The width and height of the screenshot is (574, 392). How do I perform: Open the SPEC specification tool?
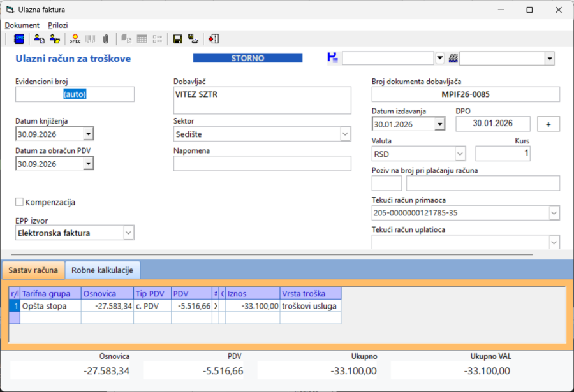75,39
